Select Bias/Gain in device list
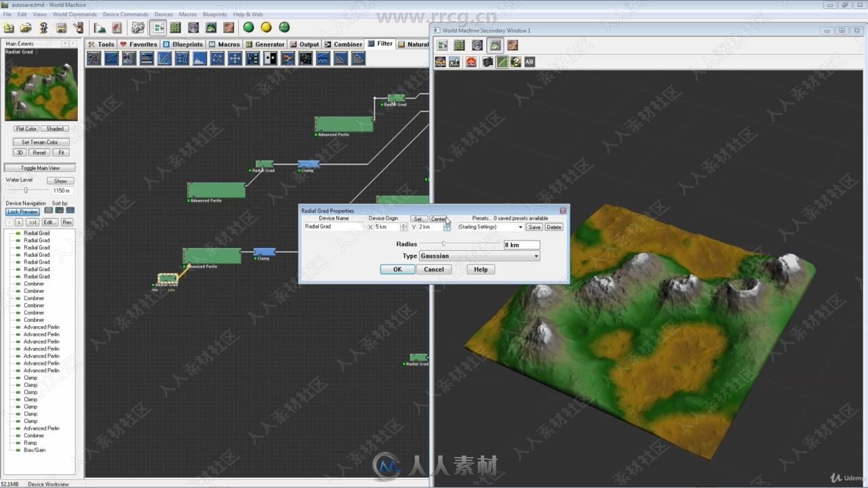 35,450
